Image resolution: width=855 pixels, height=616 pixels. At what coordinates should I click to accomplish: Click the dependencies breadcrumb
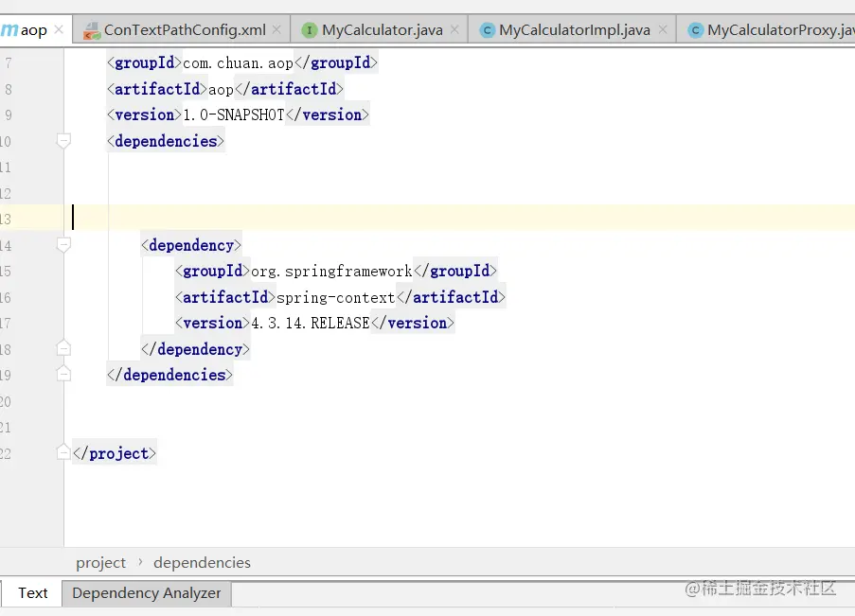pos(202,563)
